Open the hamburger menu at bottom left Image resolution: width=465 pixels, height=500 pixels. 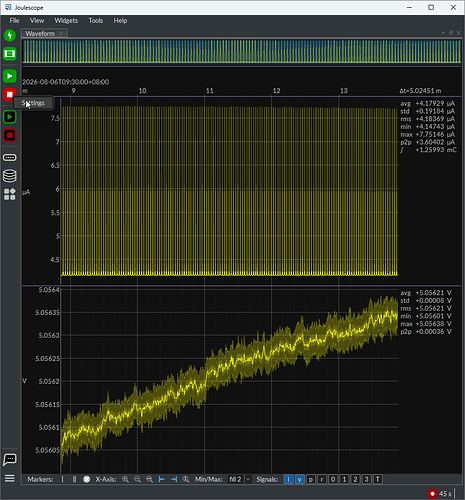10,479
